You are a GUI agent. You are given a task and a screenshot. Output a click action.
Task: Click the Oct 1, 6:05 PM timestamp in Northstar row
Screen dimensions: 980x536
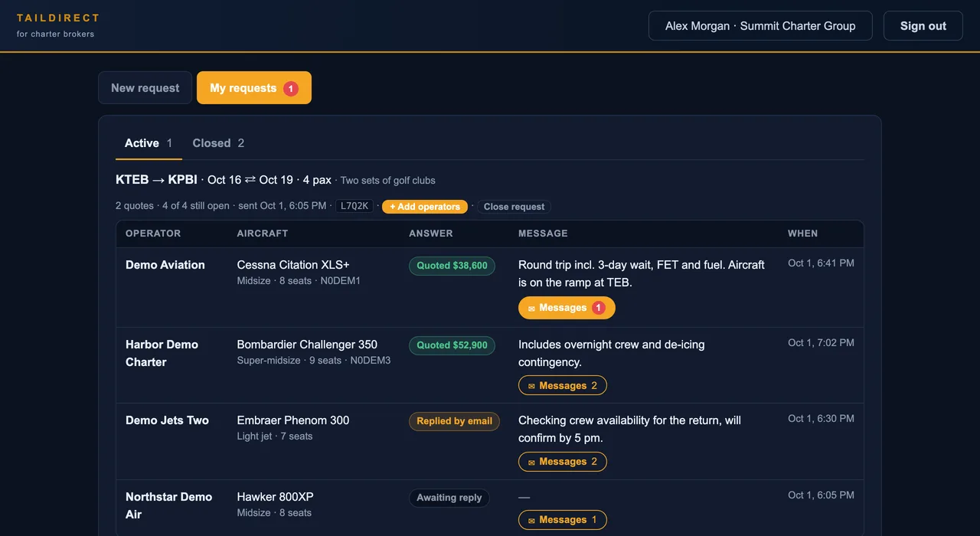coord(821,495)
